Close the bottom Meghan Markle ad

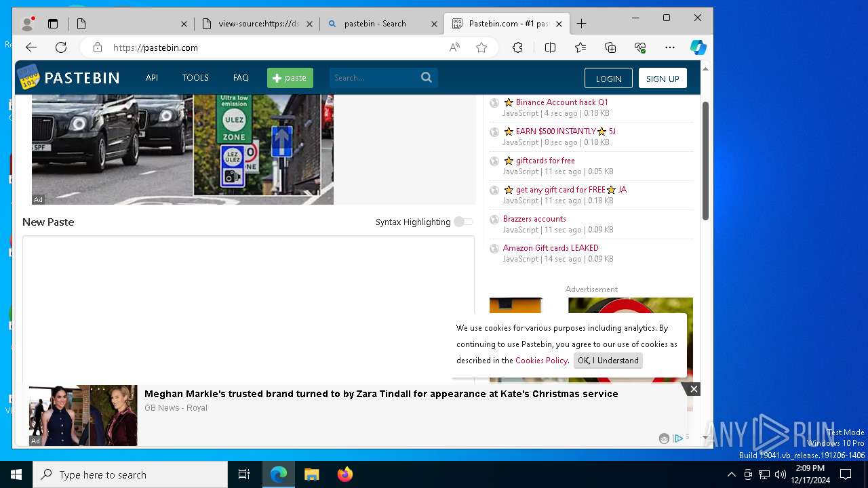pos(693,389)
